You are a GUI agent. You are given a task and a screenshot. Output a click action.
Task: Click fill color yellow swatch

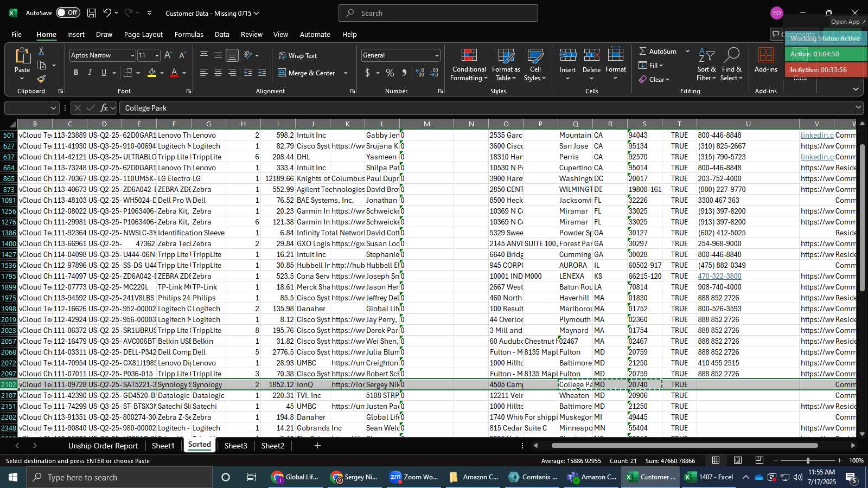click(x=152, y=73)
